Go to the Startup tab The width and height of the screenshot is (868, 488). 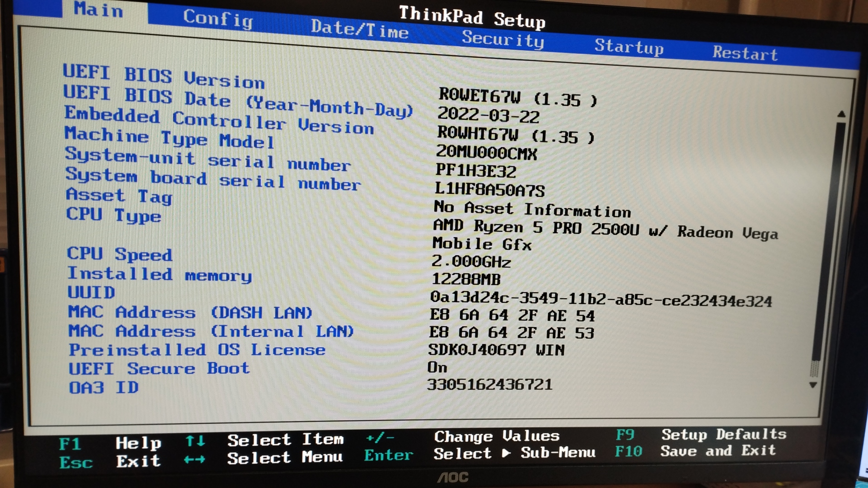tap(628, 47)
